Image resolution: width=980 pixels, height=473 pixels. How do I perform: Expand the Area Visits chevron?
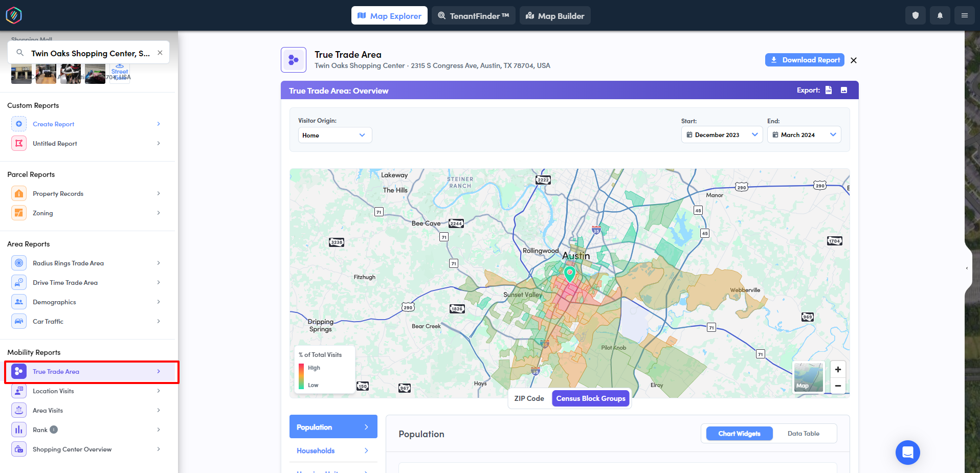coord(159,410)
